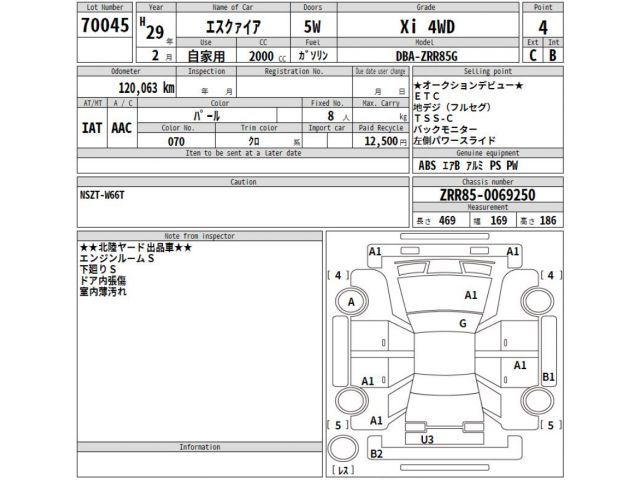This screenshot has width=640, height=480.
Task: Click the exterior grade C
Action: pyautogui.click(x=533, y=55)
